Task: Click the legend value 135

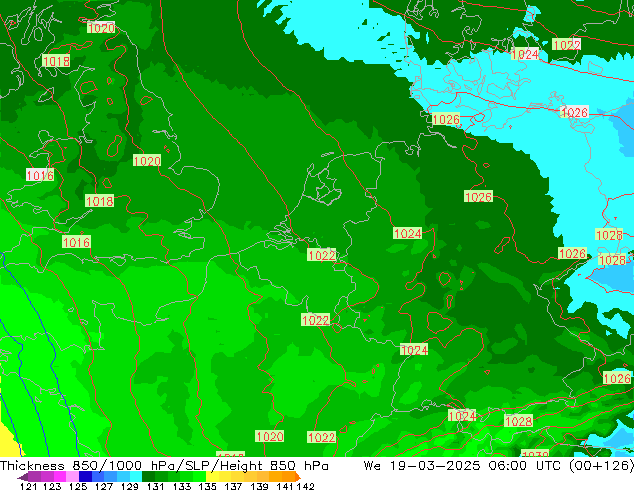Action: (207, 486)
